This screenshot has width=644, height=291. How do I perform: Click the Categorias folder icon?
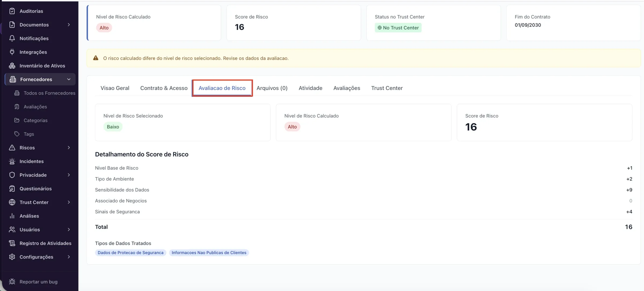coord(17,120)
